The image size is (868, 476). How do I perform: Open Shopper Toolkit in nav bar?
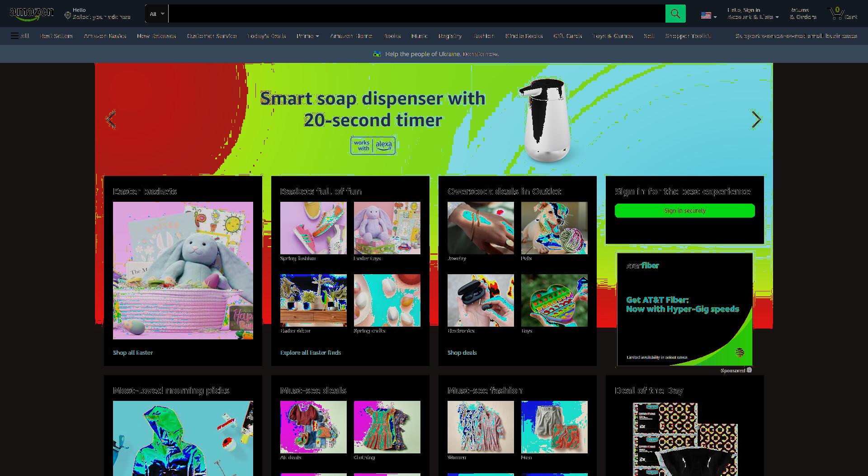click(x=688, y=36)
